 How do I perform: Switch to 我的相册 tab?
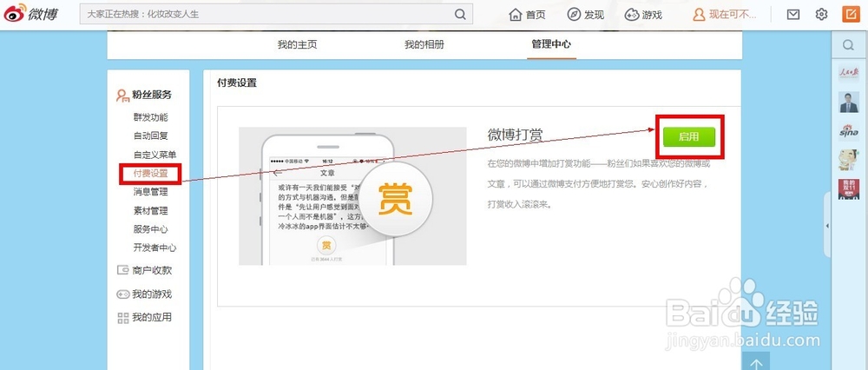(424, 45)
